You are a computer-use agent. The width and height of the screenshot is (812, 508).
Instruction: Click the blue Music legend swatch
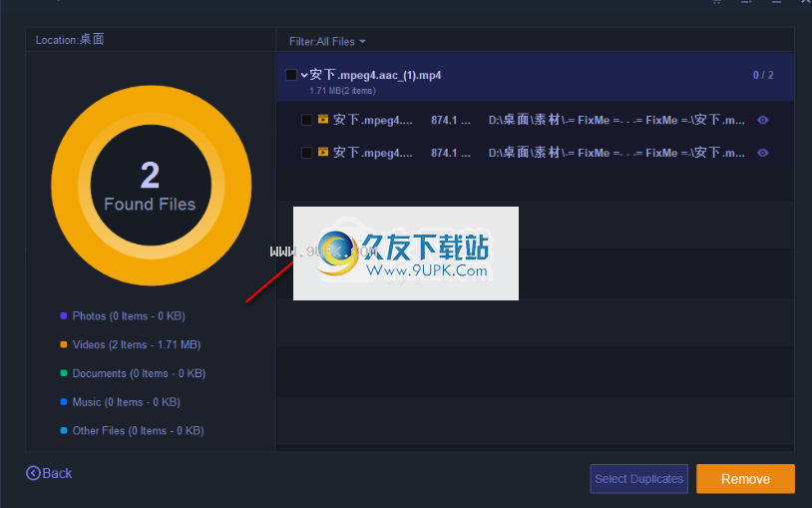click(x=64, y=402)
